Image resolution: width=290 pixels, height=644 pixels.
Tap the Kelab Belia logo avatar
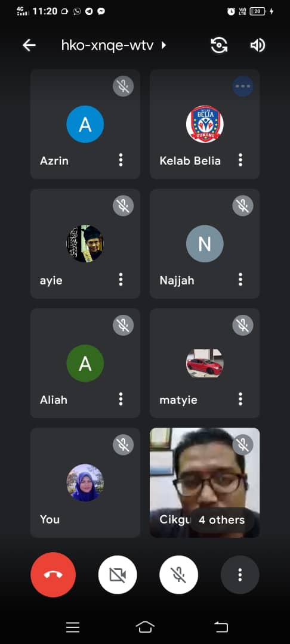coord(205,124)
